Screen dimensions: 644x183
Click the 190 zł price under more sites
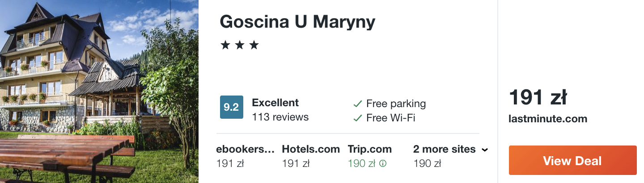pyautogui.click(x=427, y=164)
